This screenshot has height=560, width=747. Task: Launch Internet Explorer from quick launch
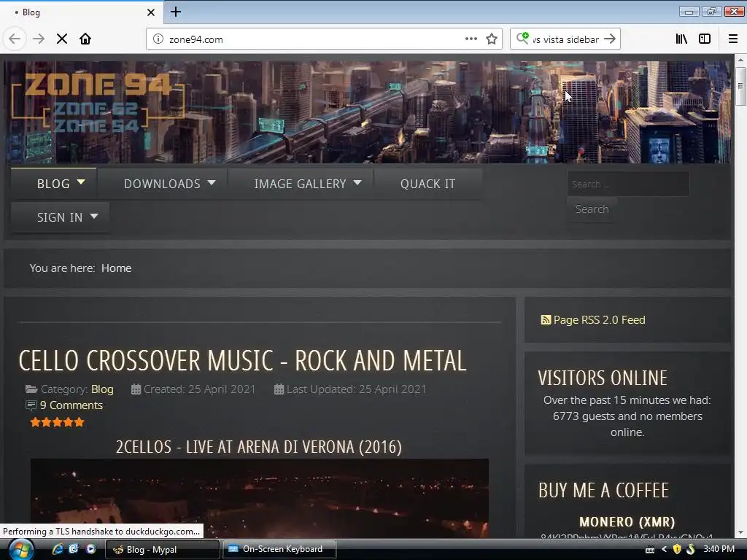pyautogui.click(x=58, y=549)
